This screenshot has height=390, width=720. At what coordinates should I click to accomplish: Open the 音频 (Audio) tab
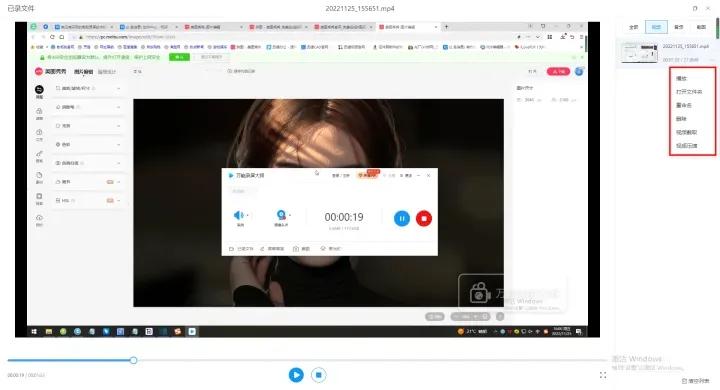point(679,27)
